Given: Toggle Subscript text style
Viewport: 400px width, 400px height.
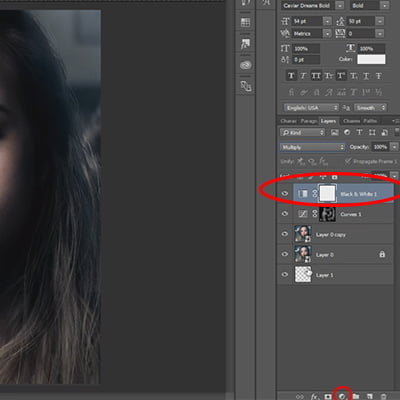Looking at the screenshot, I should [353, 76].
